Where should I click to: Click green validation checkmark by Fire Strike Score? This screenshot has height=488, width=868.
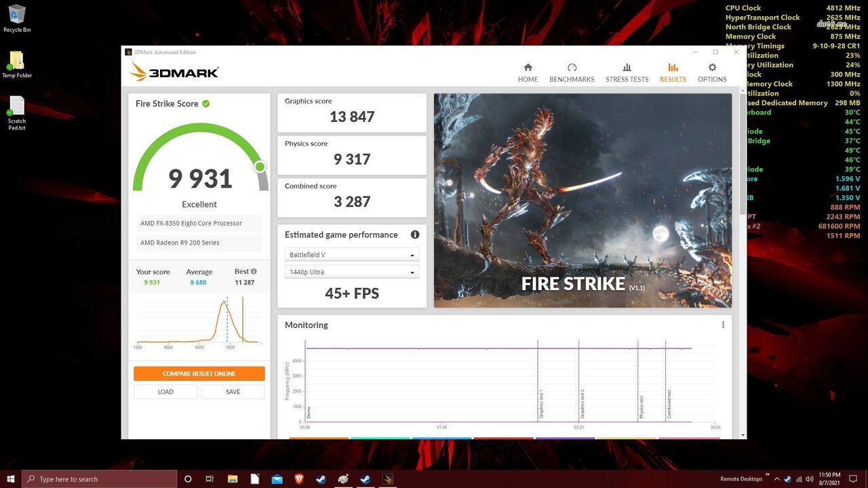tap(205, 104)
